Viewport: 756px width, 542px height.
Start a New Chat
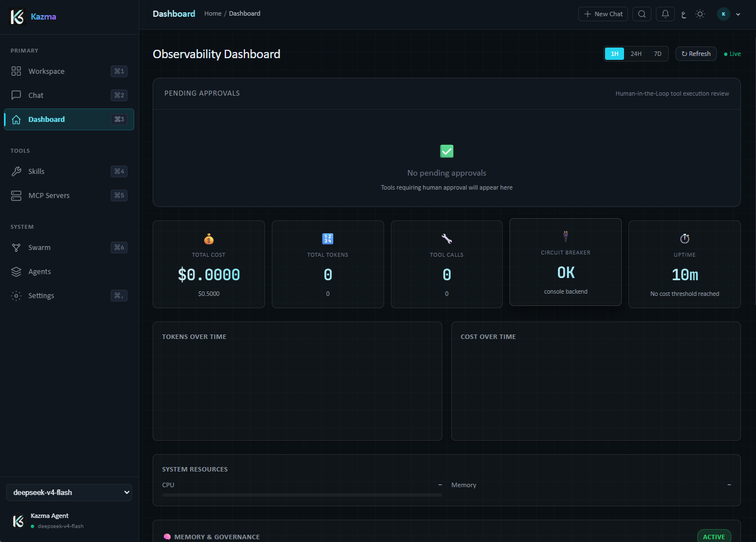[603, 14]
